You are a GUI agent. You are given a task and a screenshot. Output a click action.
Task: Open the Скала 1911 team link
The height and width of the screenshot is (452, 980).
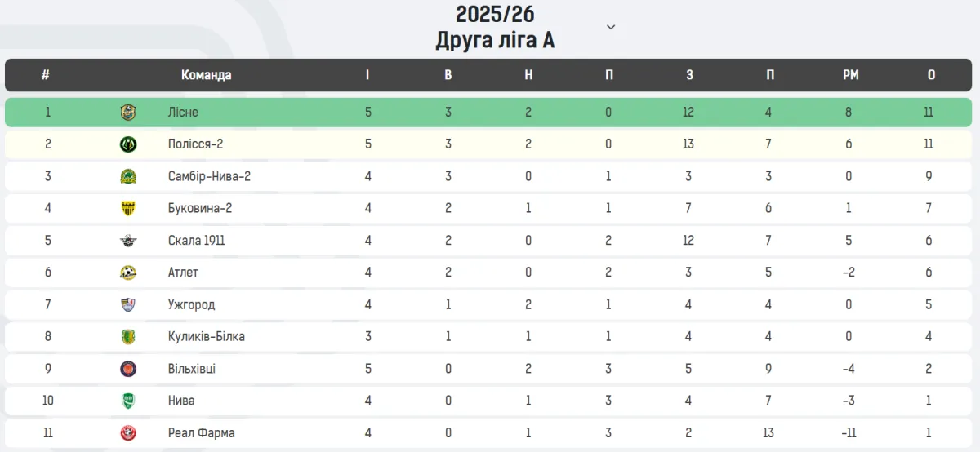point(196,241)
